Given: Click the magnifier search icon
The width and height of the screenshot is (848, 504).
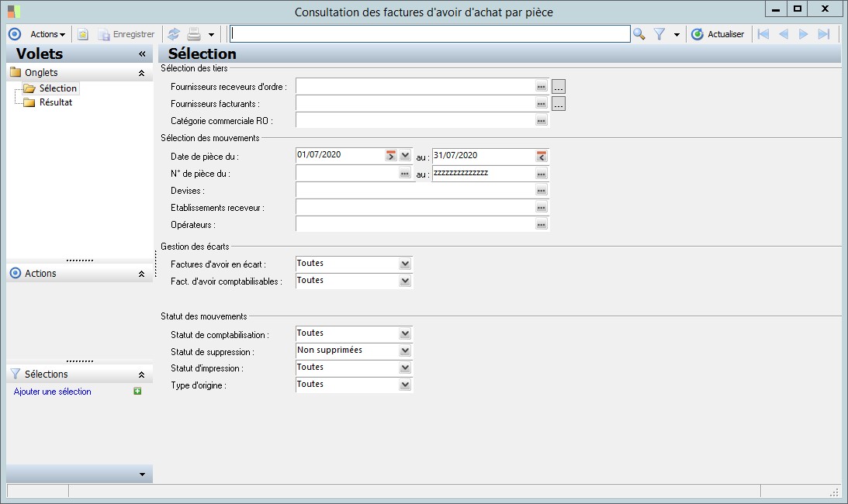Looking at the screenshot, I should click(639, 34).
